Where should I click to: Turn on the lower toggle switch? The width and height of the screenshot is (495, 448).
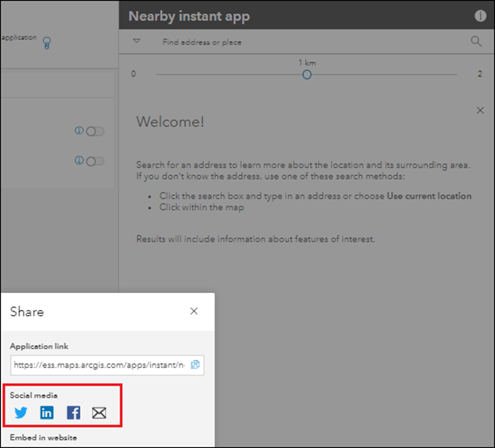point(96,161)
